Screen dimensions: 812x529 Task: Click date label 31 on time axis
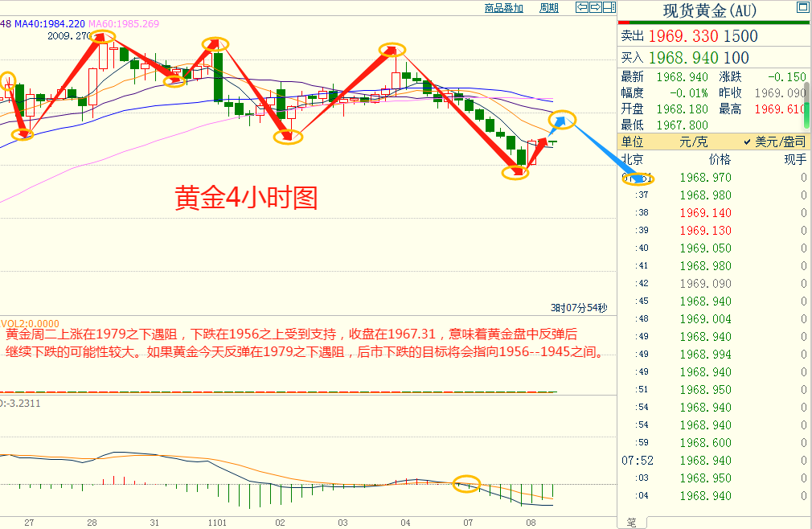pyautogui.click(x=154, y=523)
